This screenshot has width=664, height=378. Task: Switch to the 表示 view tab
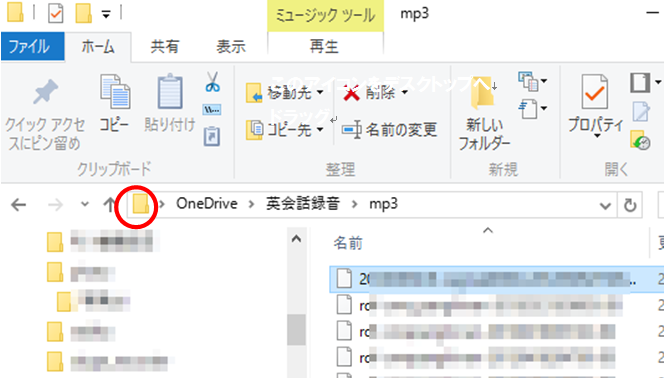(x=231, y=46)
